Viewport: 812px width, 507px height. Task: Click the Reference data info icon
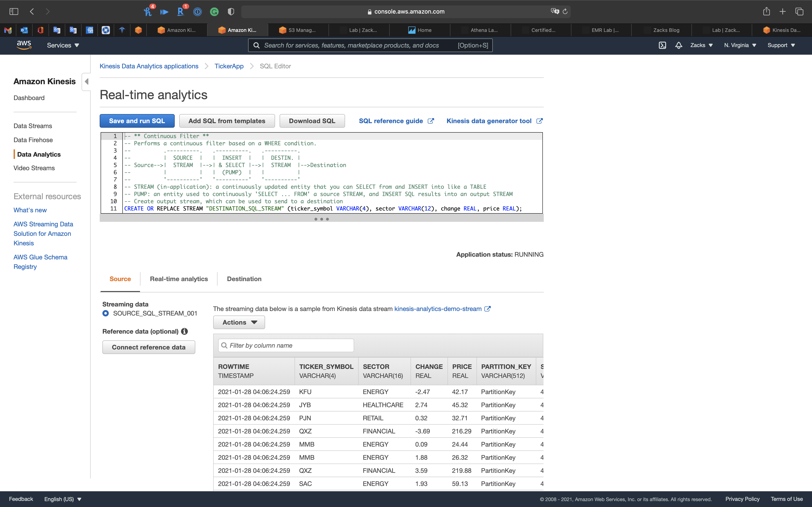184,331
